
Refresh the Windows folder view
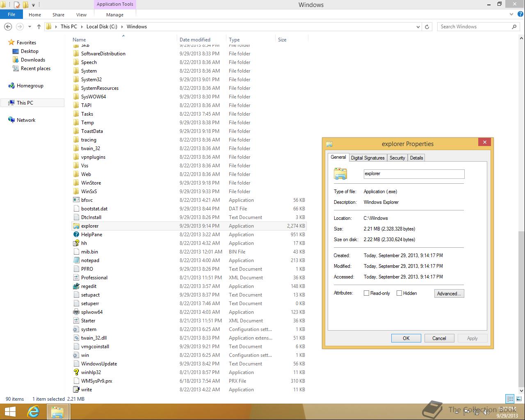coord(427,27)
